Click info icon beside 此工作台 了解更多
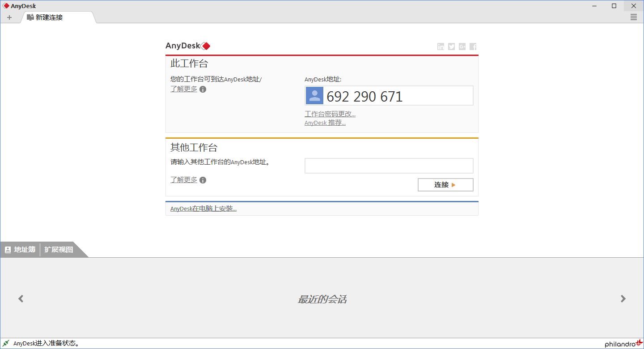 coord(203,89)
